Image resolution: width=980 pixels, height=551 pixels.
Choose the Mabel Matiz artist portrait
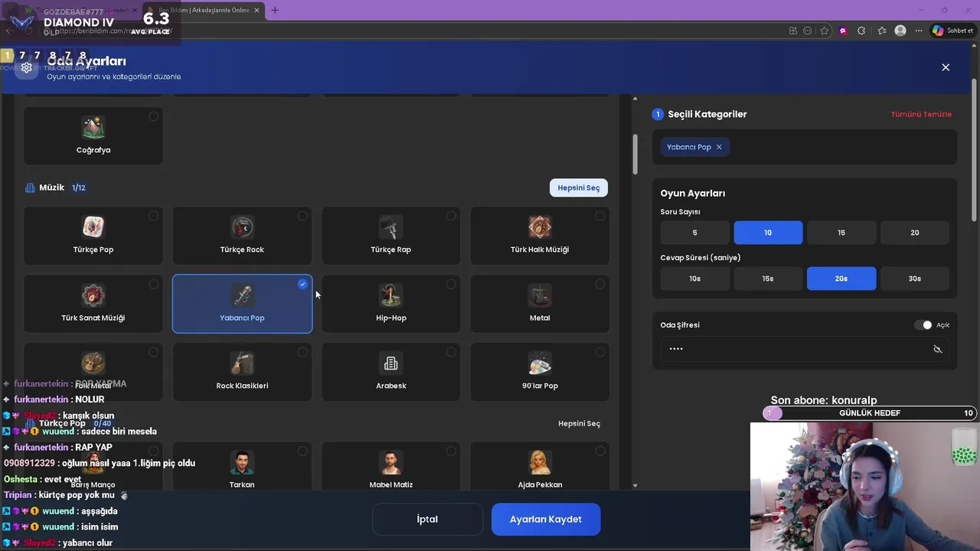point(391,462)
